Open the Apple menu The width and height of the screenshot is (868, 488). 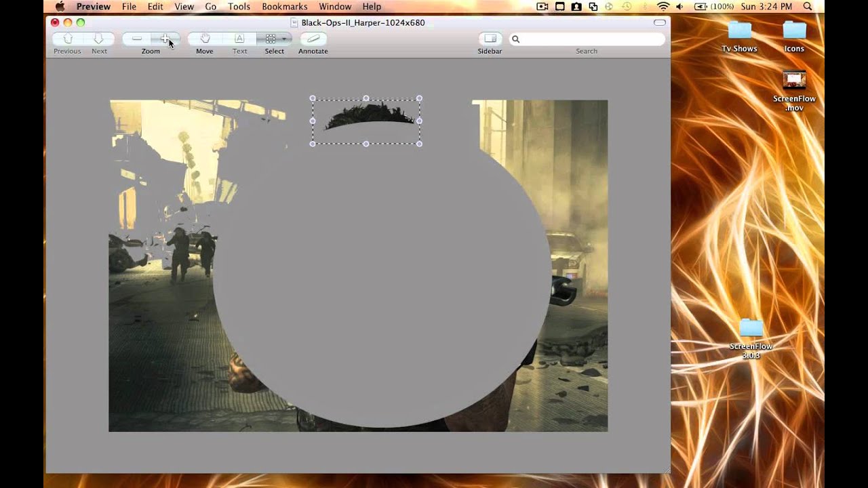(60, 6)
